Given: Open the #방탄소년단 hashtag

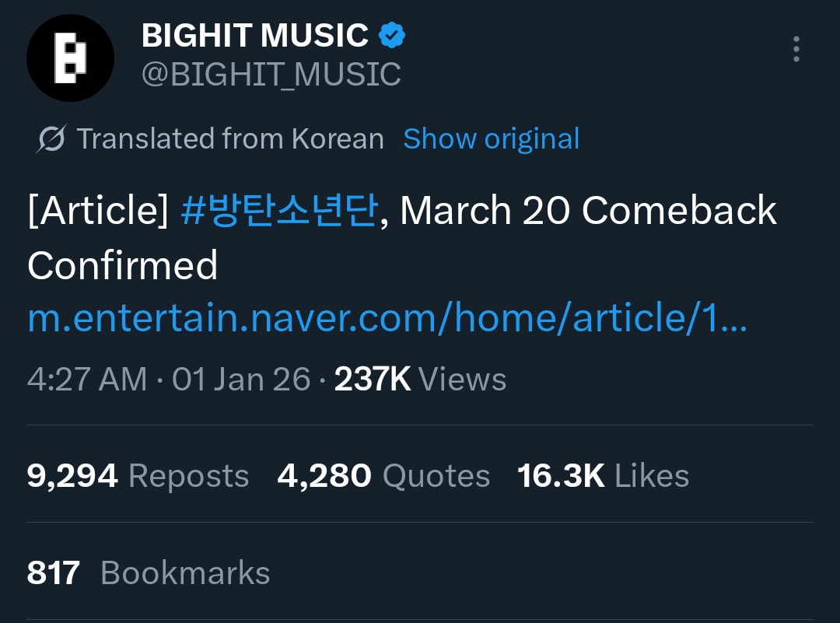Looking at the screenshot, I should (279, 211).
